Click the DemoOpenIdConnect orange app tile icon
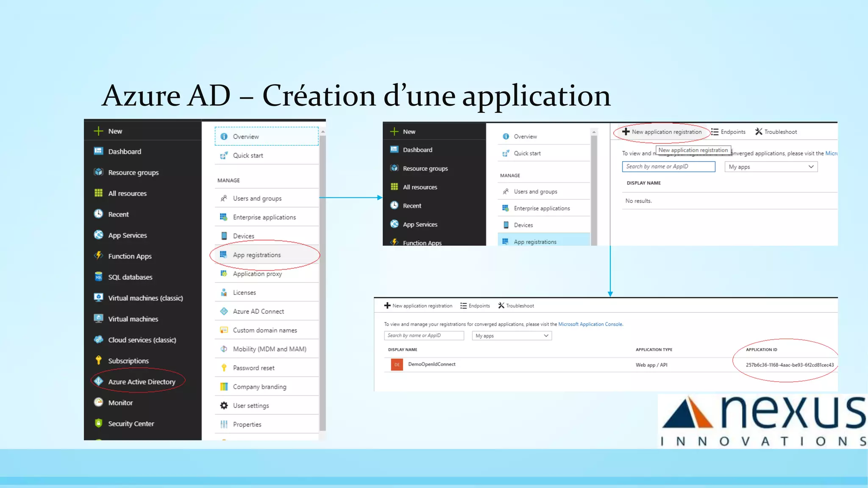The width and height of the screenshot is (868, 488). coord(397,364)
